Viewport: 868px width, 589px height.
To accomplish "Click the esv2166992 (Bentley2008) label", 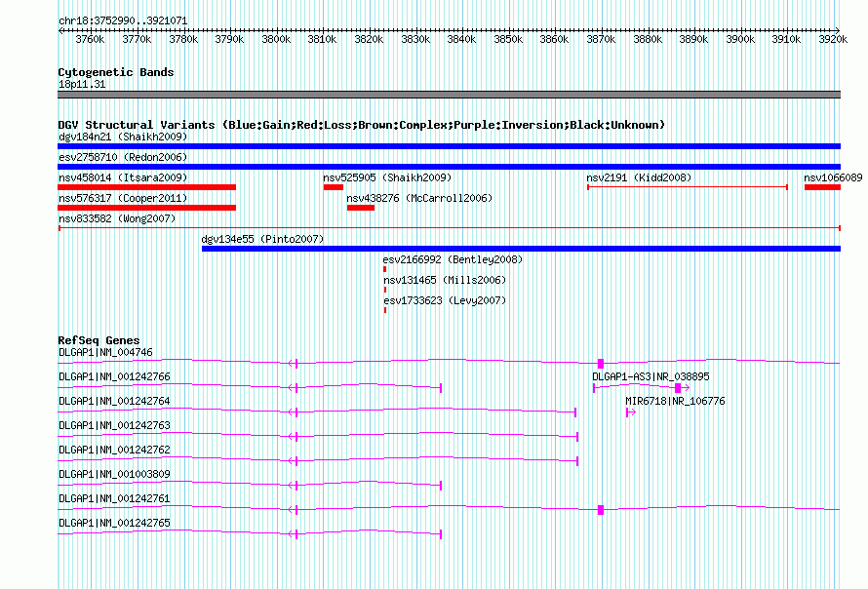I will click(453, 259).
